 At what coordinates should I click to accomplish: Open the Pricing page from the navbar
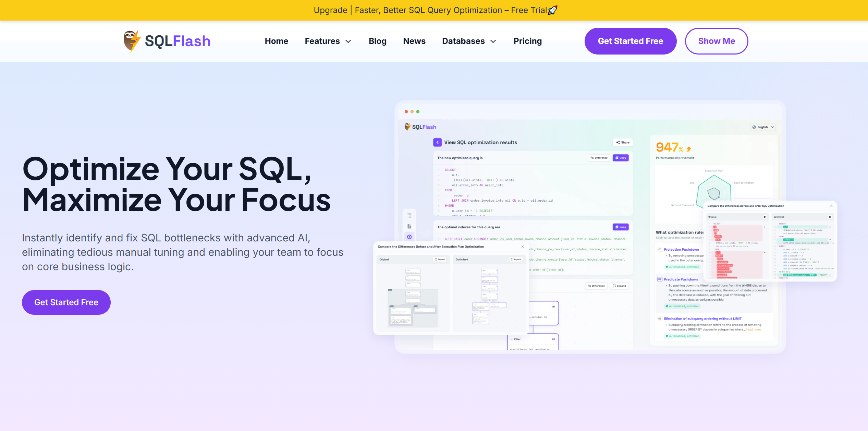[527, 41]
